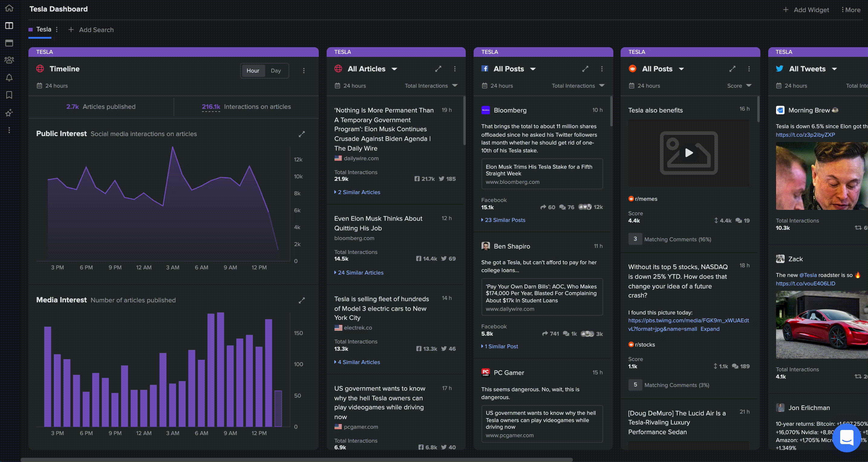Open Reddit All Posts three-dot menu

(x=749, y=69)
